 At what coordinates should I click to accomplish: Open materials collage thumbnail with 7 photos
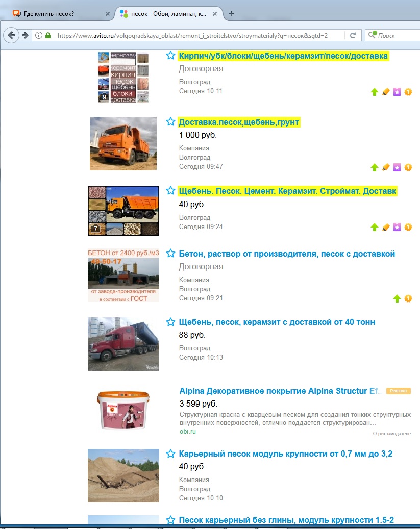tap(123, 211)
